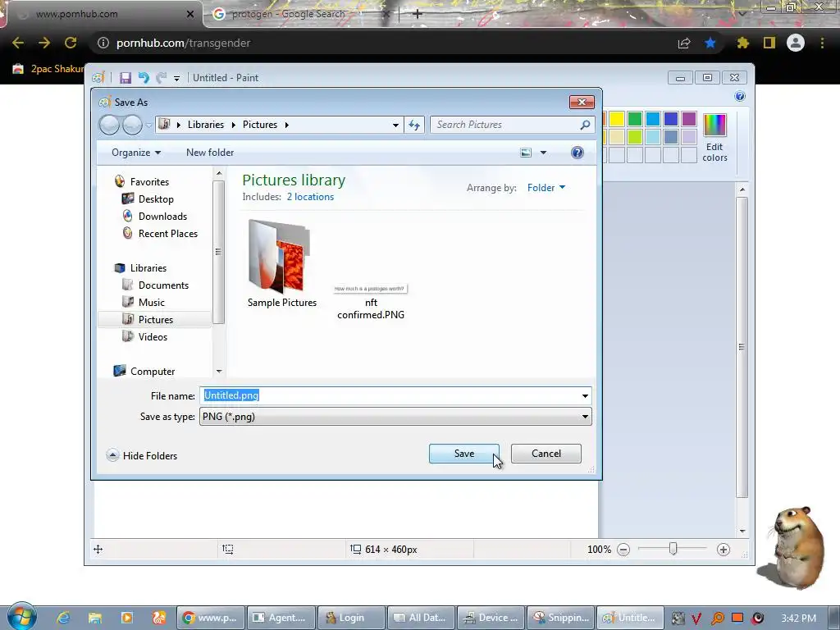Image resolution: width=840 pixels, height=630 pixels.
Task: Click Chrome side panel icon
Action: (769, 43)
